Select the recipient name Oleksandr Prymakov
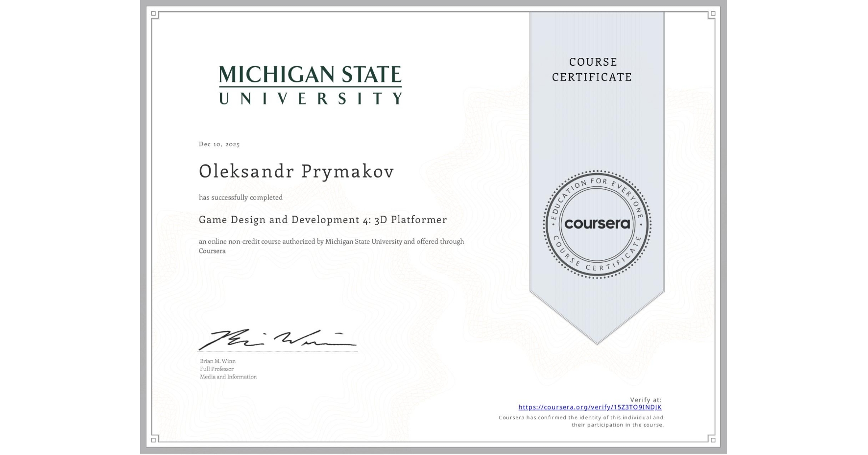This screenshot has height=455, width=868. tap(296, 172)
